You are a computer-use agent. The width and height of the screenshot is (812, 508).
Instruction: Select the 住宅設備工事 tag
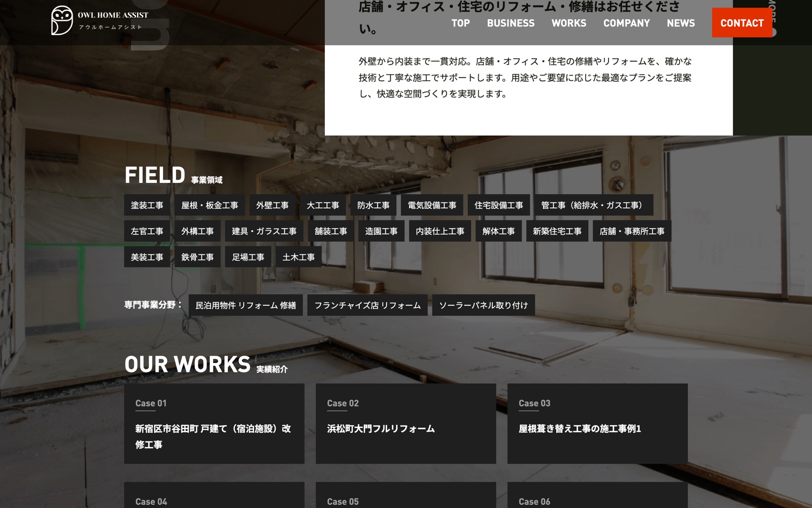pos(499,205)
